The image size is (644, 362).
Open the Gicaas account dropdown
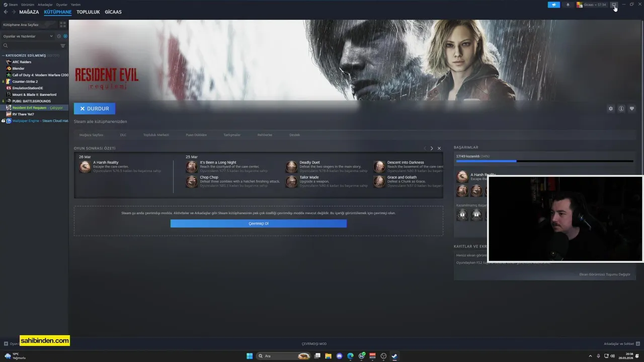(592, 5)
